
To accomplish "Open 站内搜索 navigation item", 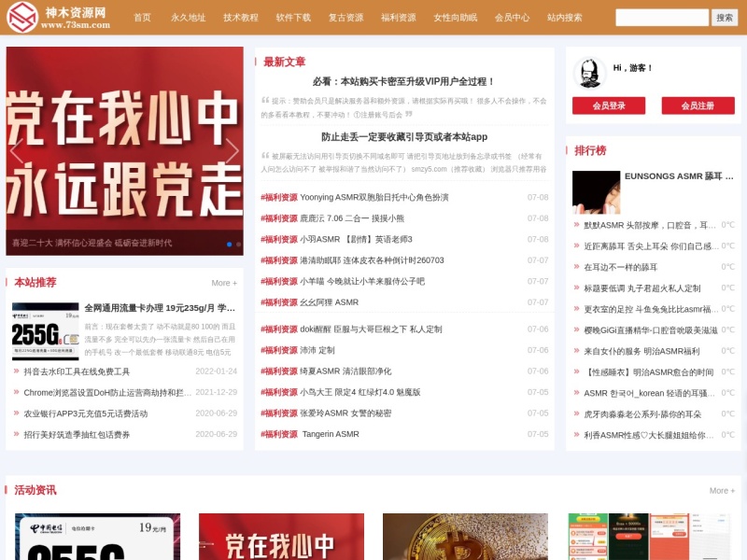I will [x=565, y=18].
